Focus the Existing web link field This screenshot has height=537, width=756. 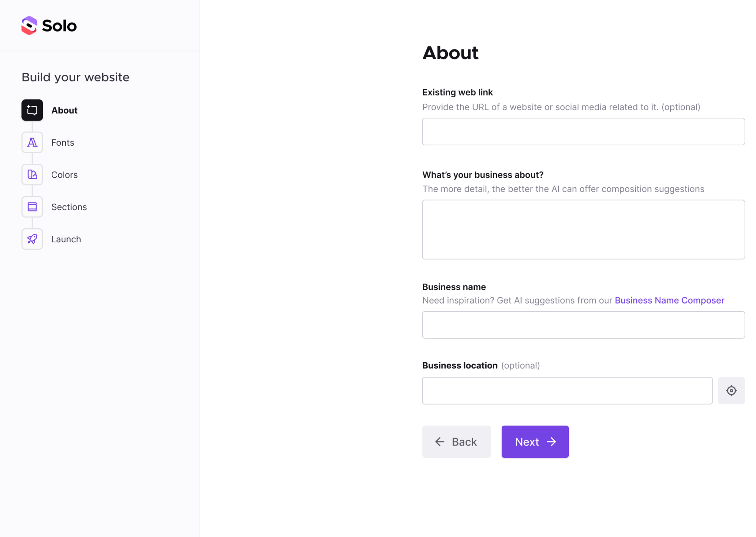tap(583, 132)
